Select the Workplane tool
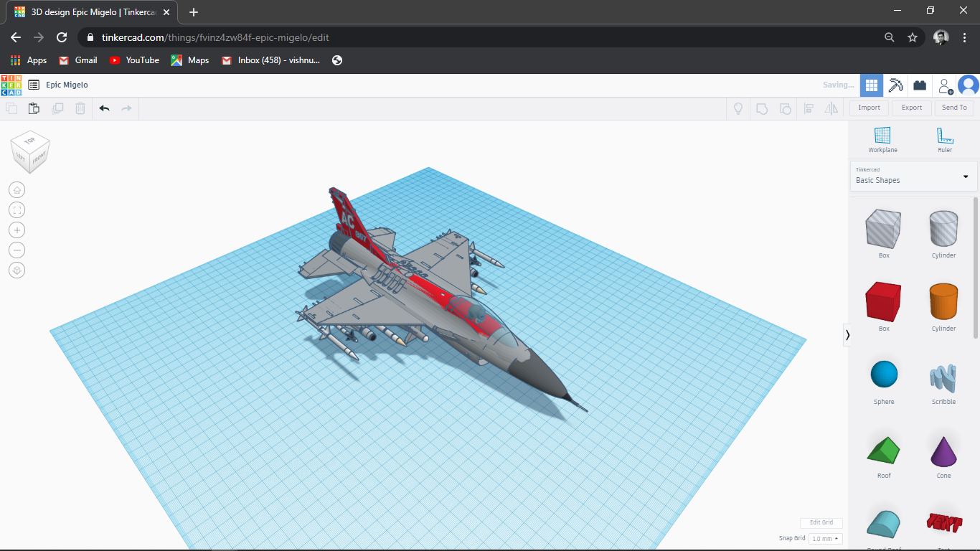The width and height of the screenshot is (980, 551). point(882,138)
